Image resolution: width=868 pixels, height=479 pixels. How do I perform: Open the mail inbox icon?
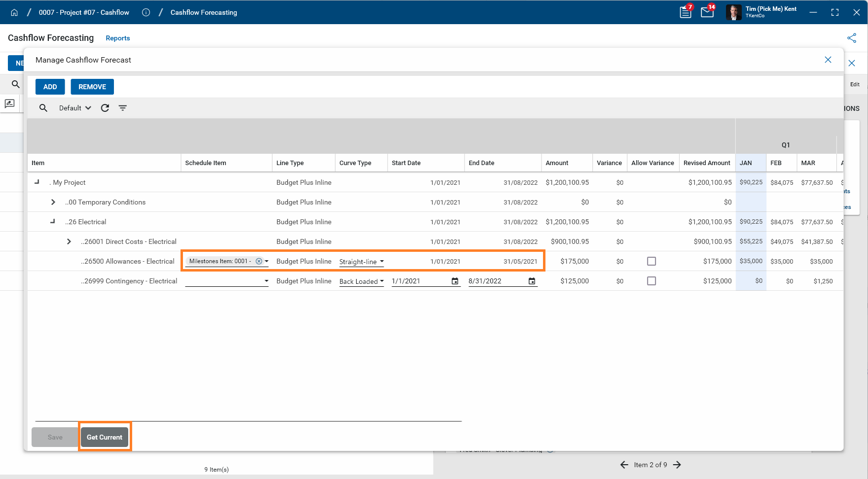click(707, 12)
